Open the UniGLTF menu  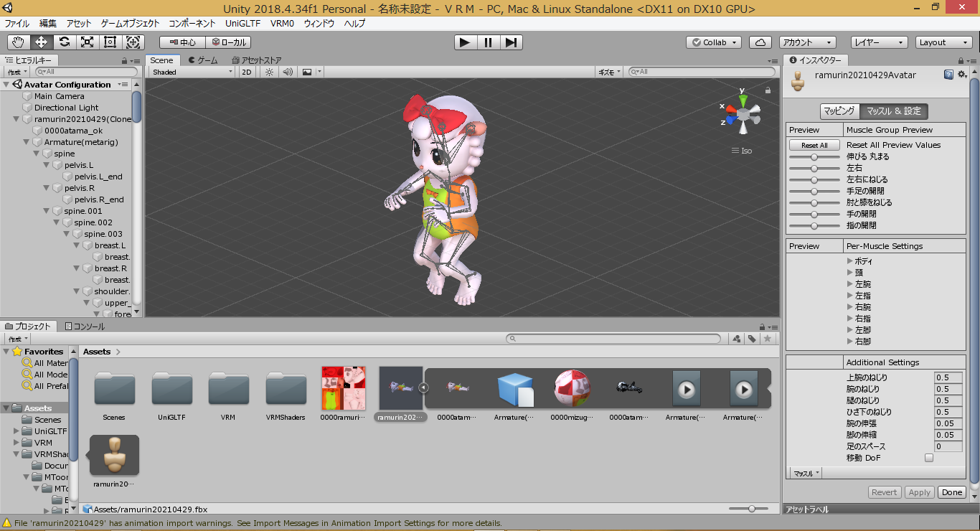point(242,23)
